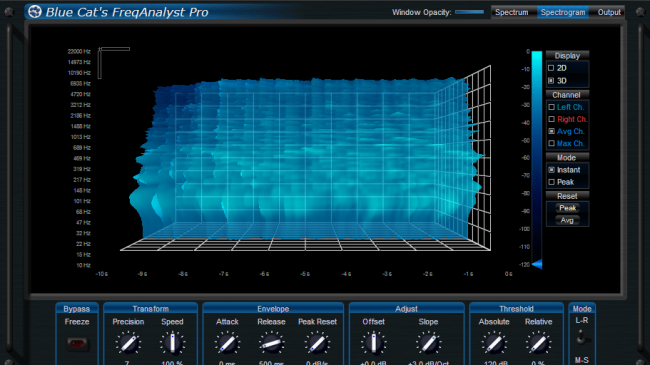Click the Blue Cat logo icon
This screenshot has height=365, width=650.
(x=35, y=12)
